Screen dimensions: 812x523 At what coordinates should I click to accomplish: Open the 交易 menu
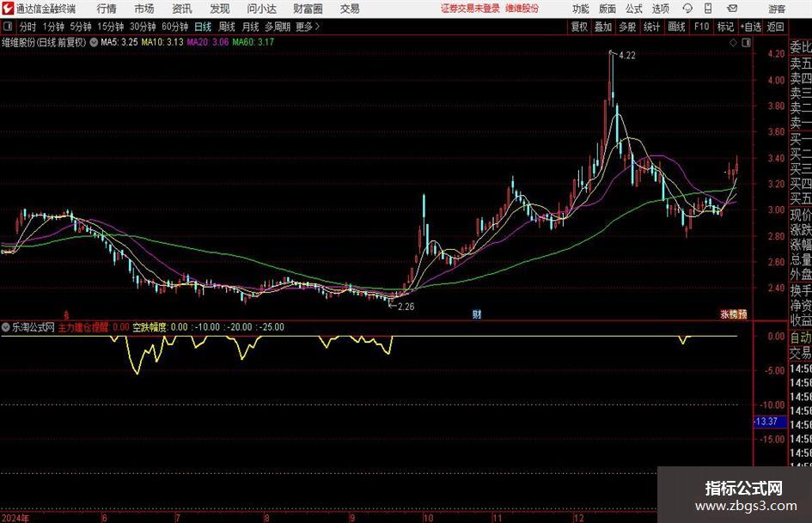tap(350, 9)
